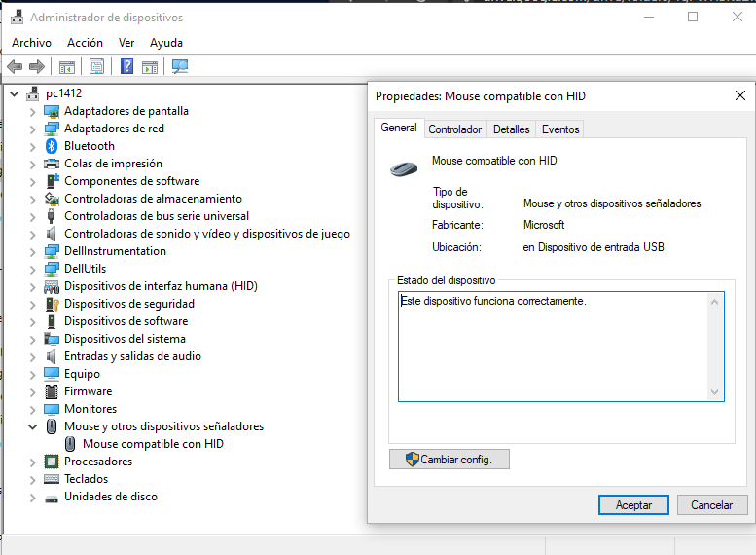Select the Procesadores tree row
The image size is (756, 555).
pyautogui.click(x=98, y=462)
